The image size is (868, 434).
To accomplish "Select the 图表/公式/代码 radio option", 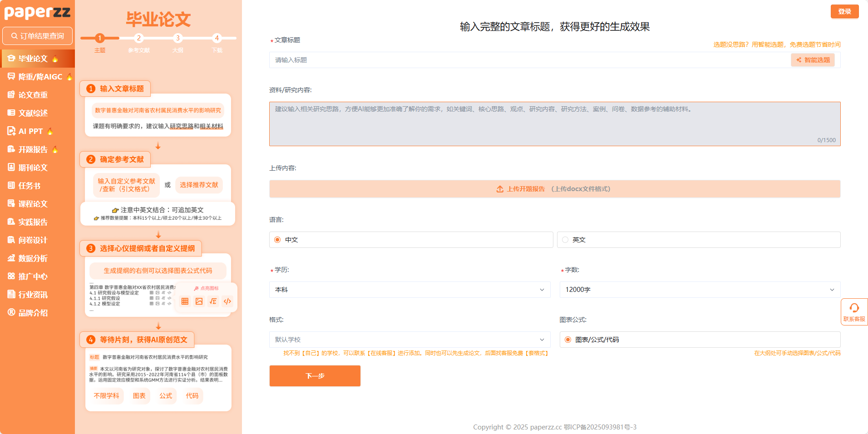I will coord(568,340).
